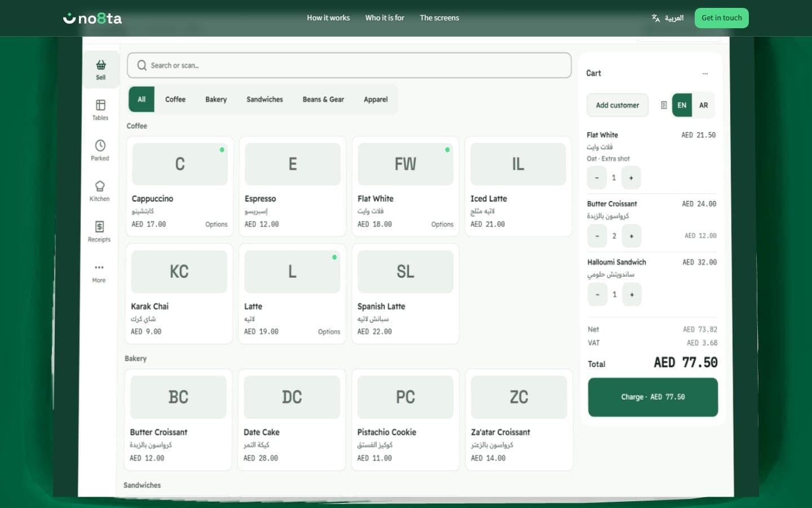Select the Beans & Gear tab
812x508 pixels.
pyautogui.click(x=323, y=99)
